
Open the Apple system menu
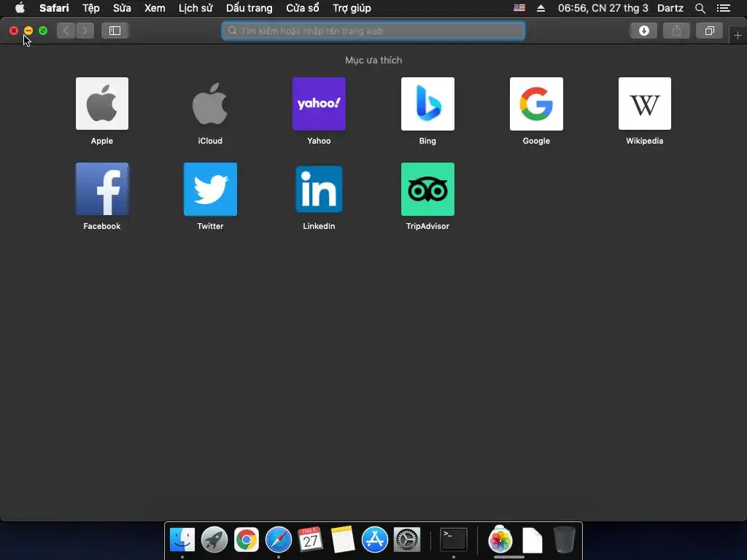[20, 7]
